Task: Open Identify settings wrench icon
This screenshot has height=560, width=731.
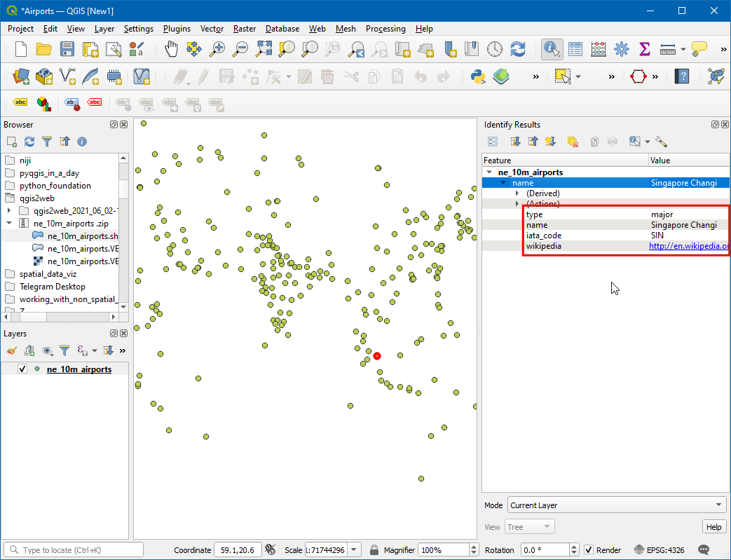Action: [661, 142]
